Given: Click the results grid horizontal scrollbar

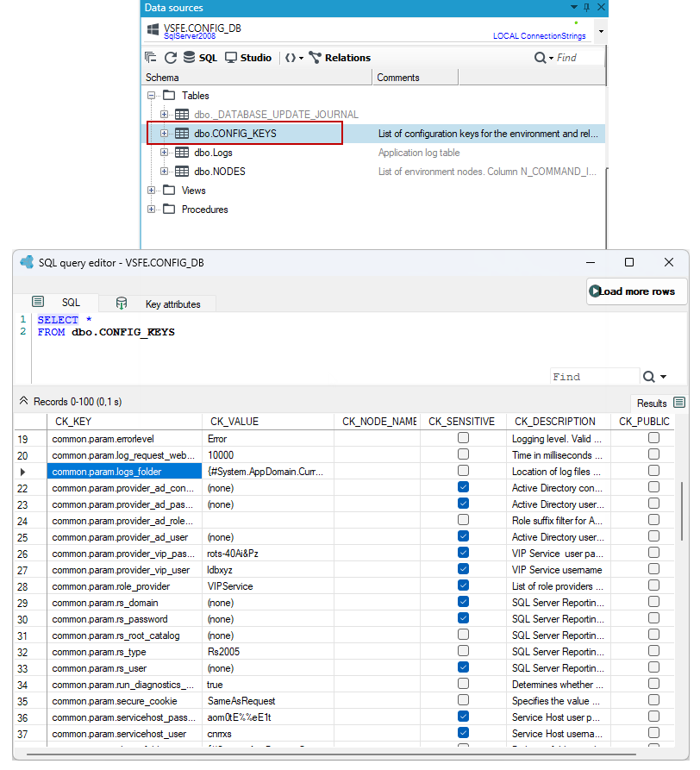Looking at the screenshot, I should 331,754.
